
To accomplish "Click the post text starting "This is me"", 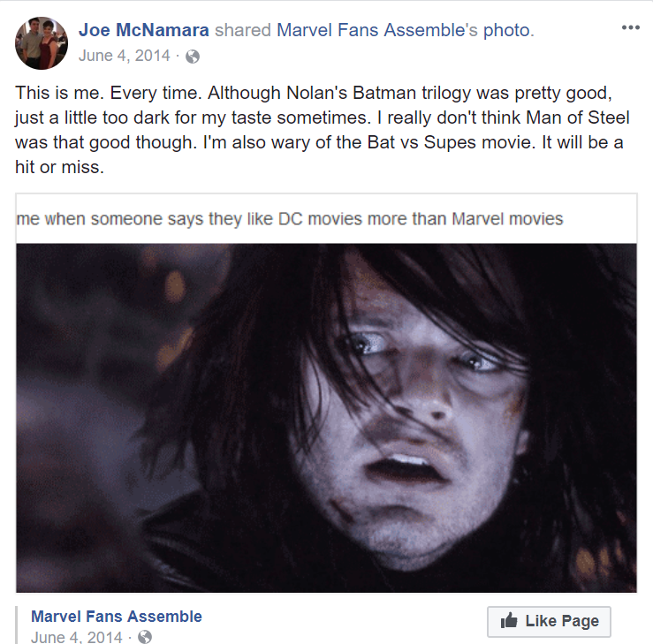I will point(323,130).
